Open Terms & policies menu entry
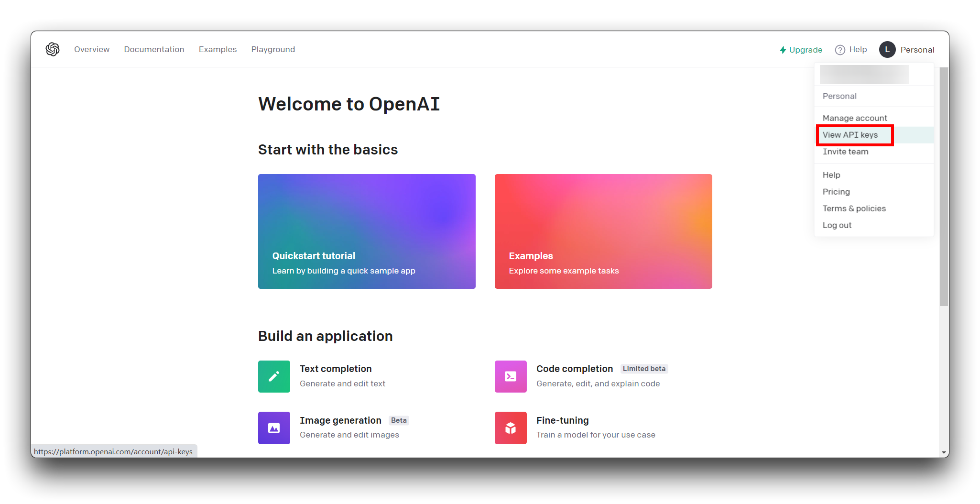Viewport: 980px width, 504px height. (x=874, y=208)
